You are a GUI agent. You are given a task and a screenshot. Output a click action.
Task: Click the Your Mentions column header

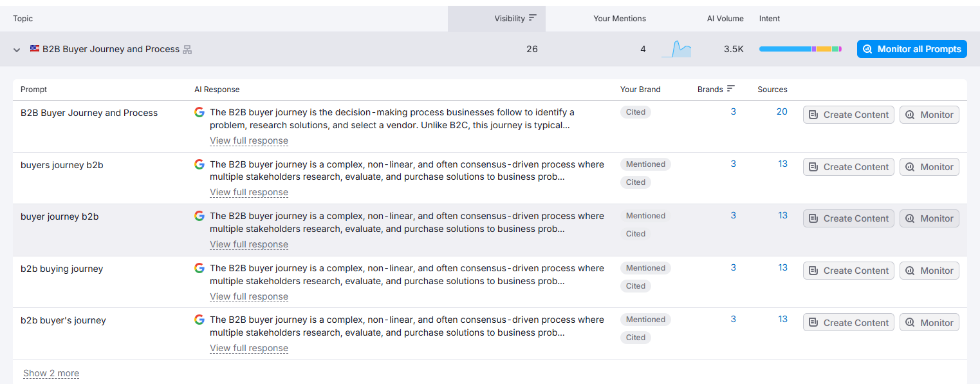click(620, 19)
